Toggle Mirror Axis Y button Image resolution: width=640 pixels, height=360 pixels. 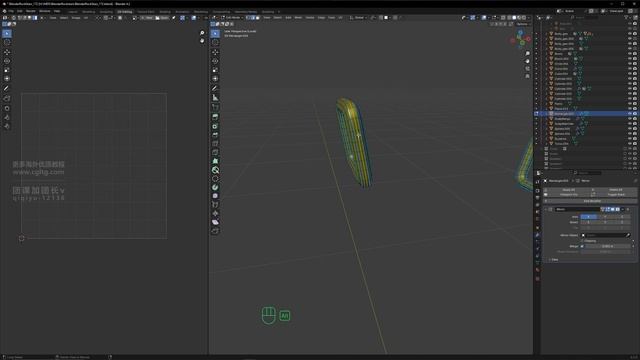pos(605,217)
